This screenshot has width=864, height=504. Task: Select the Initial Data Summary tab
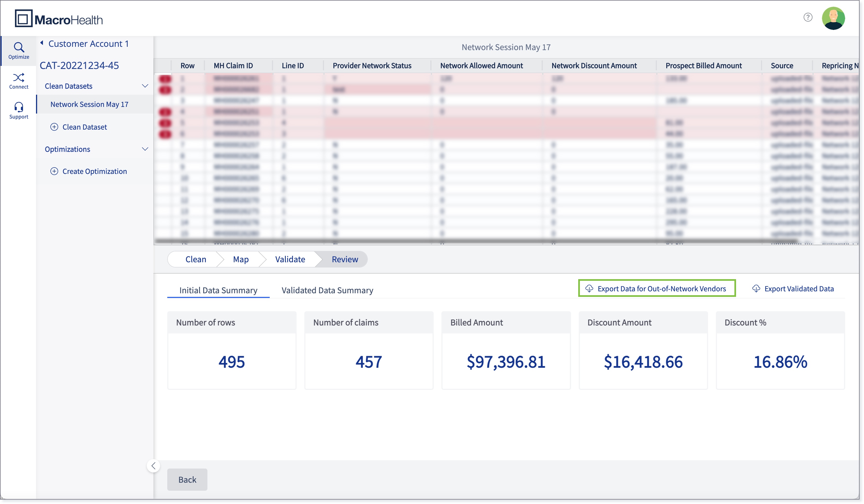[x=218, y=290]
